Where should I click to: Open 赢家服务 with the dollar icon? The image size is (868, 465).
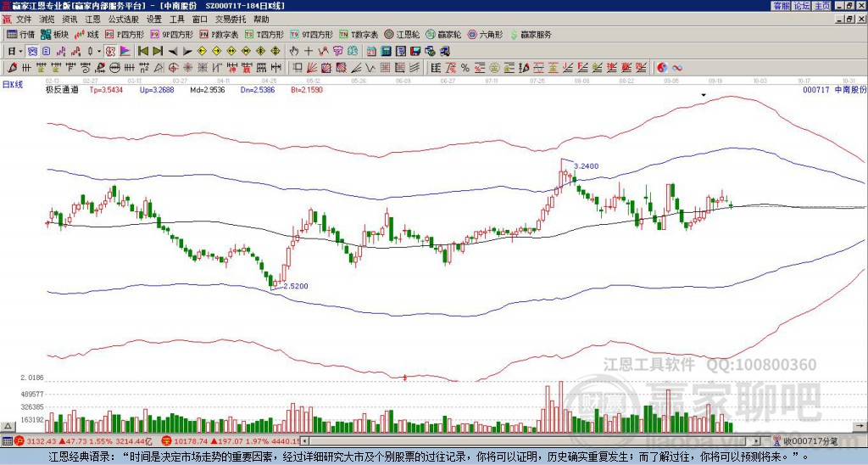tap(531, 34)
